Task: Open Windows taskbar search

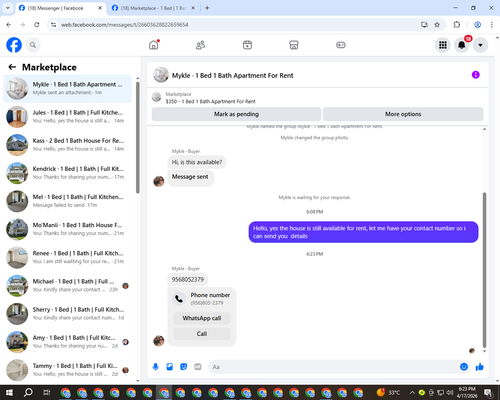Action: [28, 393]
